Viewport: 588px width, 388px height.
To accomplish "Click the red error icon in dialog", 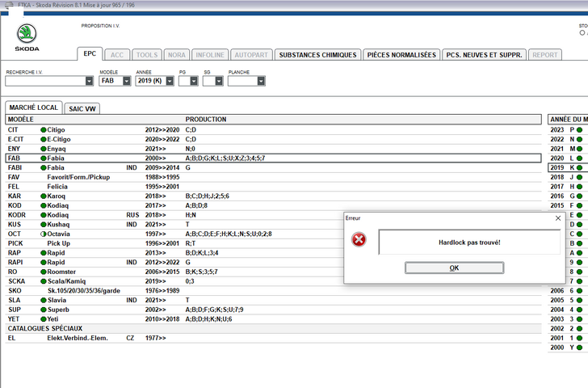I will (359, 239).
